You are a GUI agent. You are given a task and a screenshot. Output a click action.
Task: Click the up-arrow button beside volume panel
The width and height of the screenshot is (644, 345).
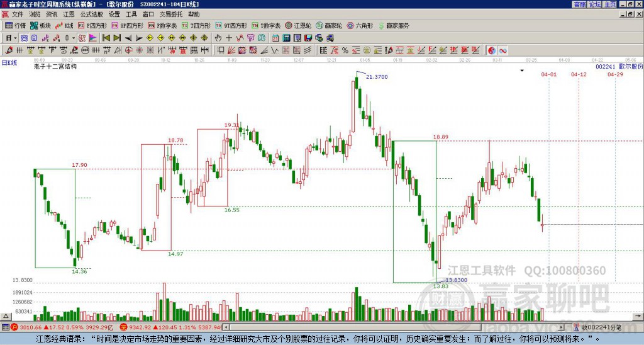(x=6, y=317)
